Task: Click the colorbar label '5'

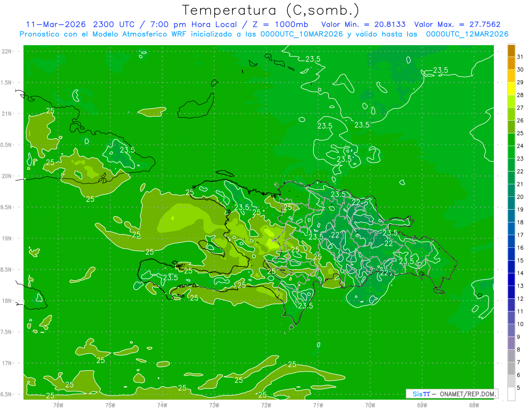Action: pos(519,388)
